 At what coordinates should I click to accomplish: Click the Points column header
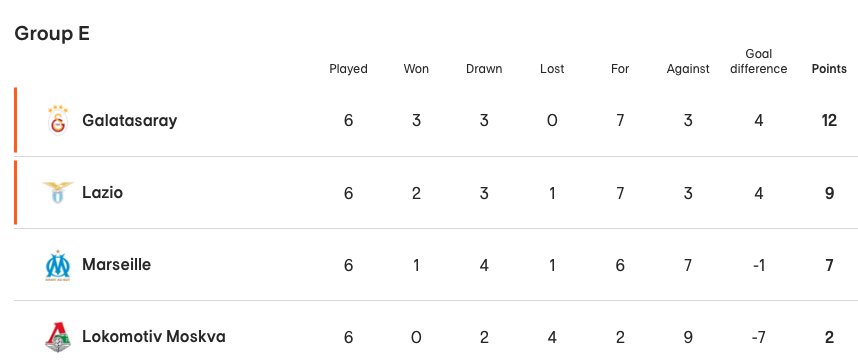pos(829,69)
